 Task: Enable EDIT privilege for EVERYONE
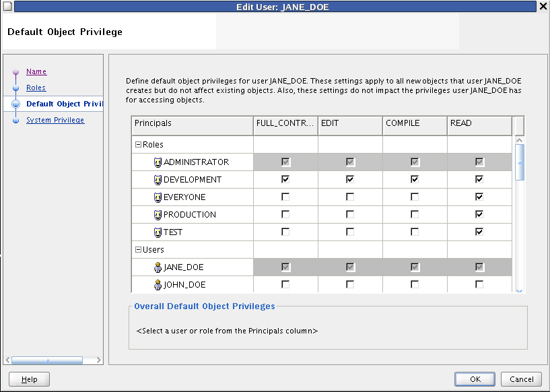point(349,197)
